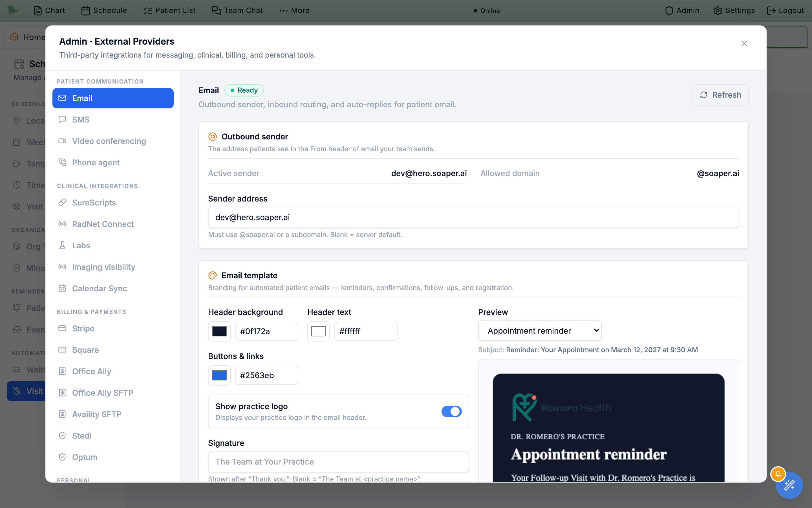Click the Email template palette icon
The image size is (812, 508).
(213, 275)
